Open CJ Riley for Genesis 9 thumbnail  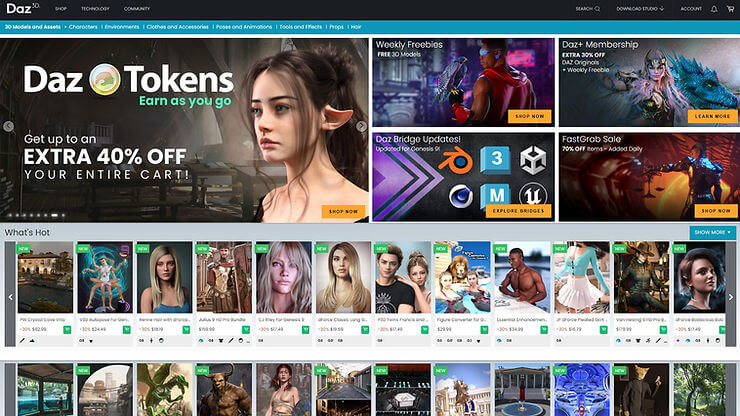[x=284, y=278]
